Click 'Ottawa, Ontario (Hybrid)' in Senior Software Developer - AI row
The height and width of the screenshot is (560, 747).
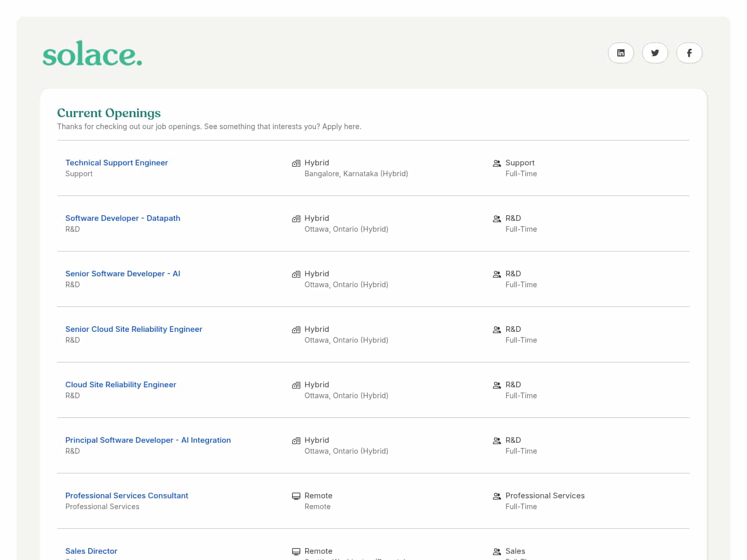coord(347,285)
